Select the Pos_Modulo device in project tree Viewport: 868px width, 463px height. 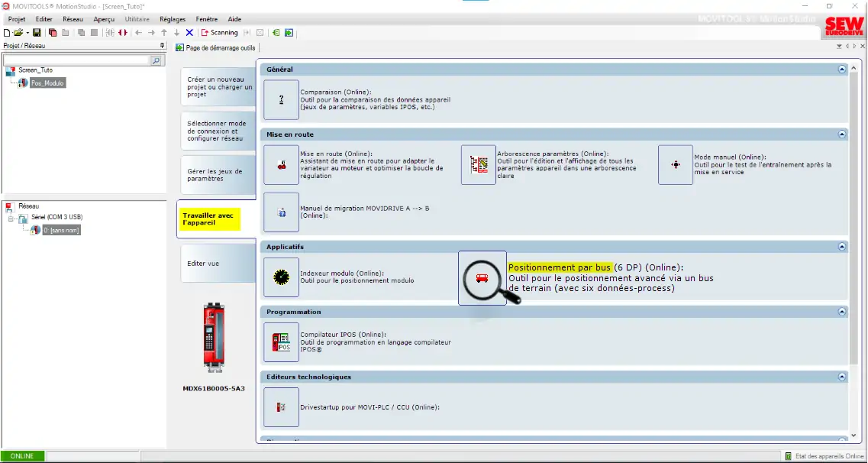coord(47,83)
